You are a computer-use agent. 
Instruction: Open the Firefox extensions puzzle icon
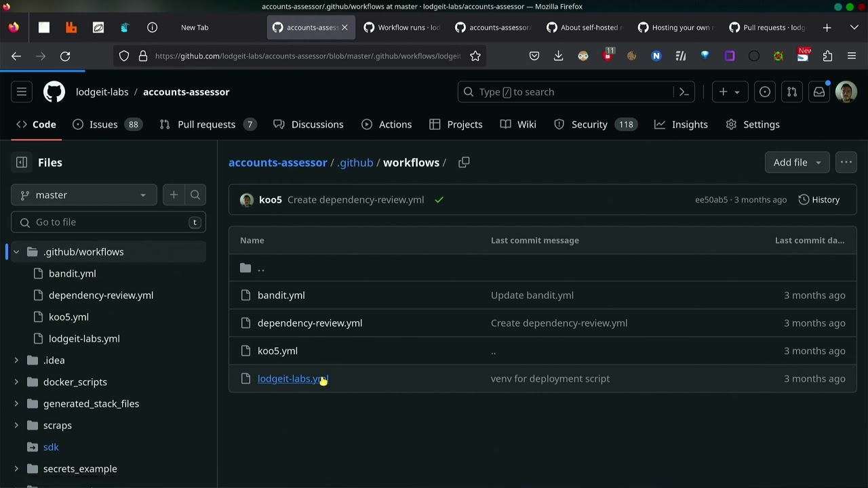[x=827, y=56]
